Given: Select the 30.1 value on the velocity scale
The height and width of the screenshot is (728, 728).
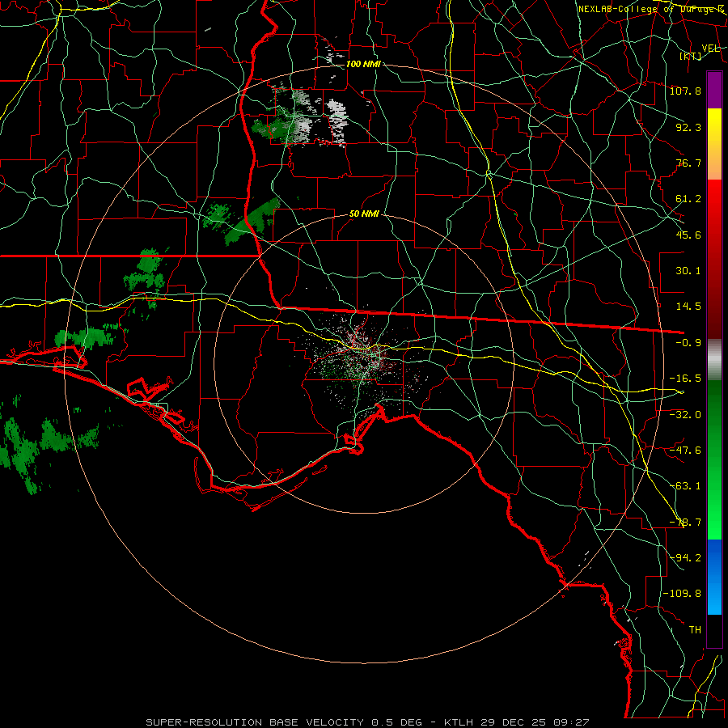Looking at the screenshot, I should 688,271.
